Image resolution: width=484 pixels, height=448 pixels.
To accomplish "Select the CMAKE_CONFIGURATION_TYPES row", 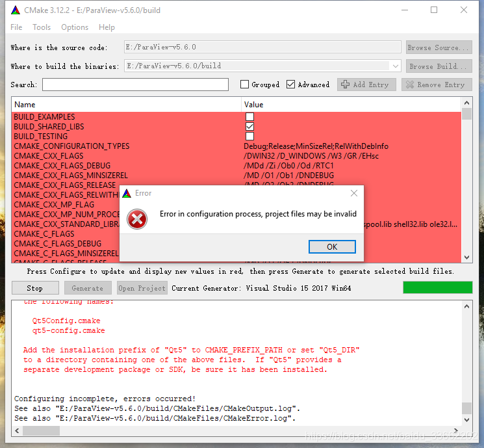I will [x=236, y=146].
